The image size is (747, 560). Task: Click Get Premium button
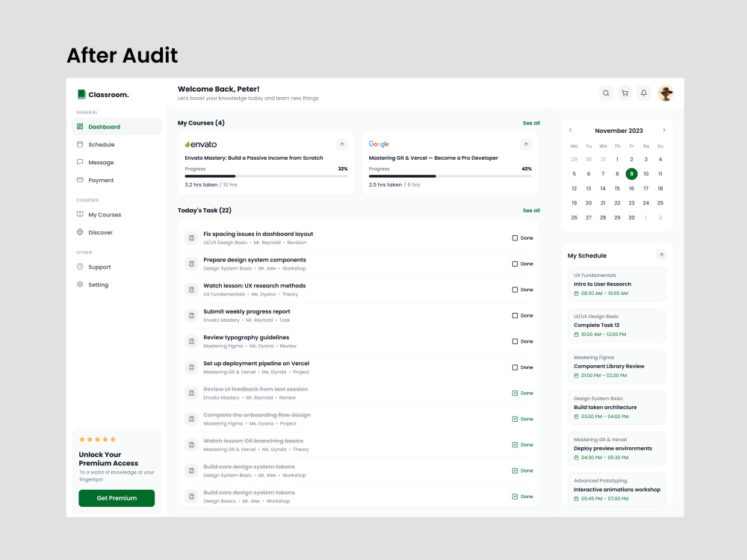click(117, 498)
